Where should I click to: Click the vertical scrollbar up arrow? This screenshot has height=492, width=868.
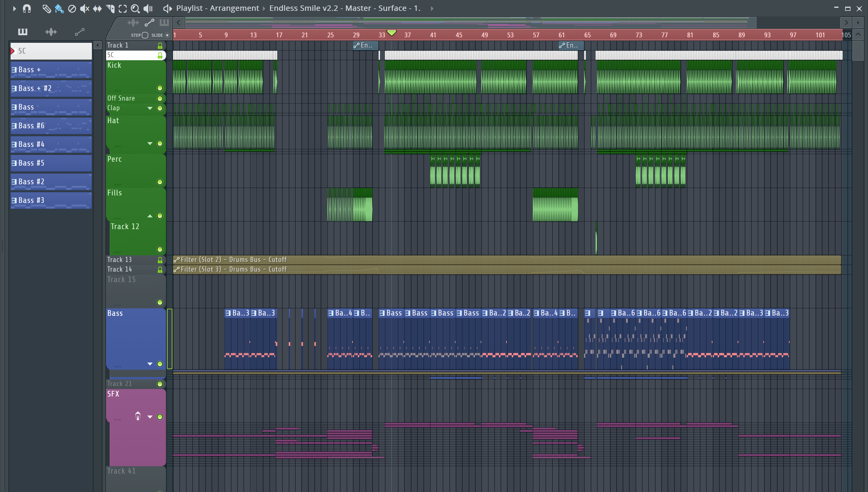click(858, 35)
